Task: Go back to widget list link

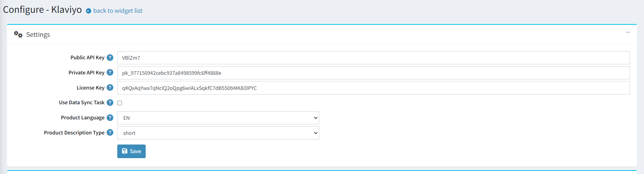Action: click(x=118, y=11)
